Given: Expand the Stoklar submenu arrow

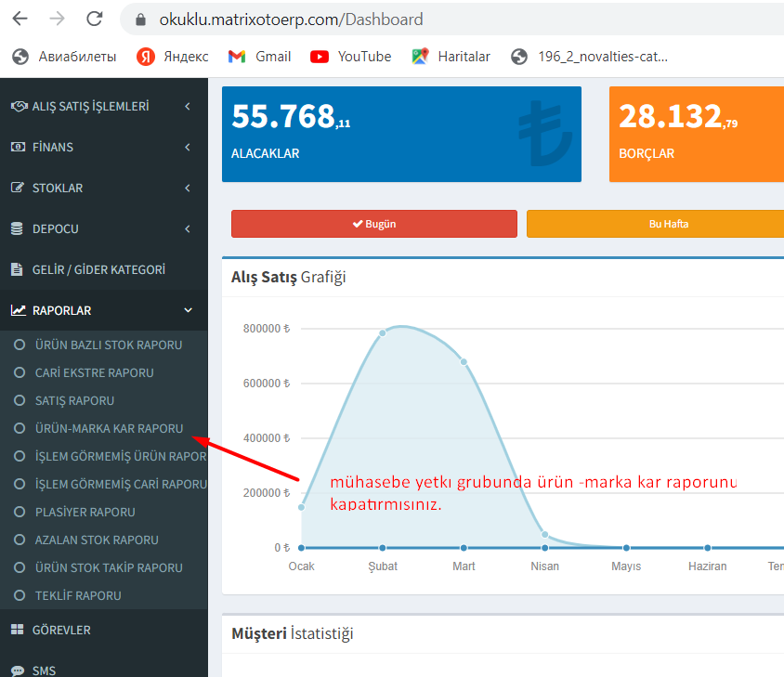Looking at the screenshot, I should tap(188, 189).
